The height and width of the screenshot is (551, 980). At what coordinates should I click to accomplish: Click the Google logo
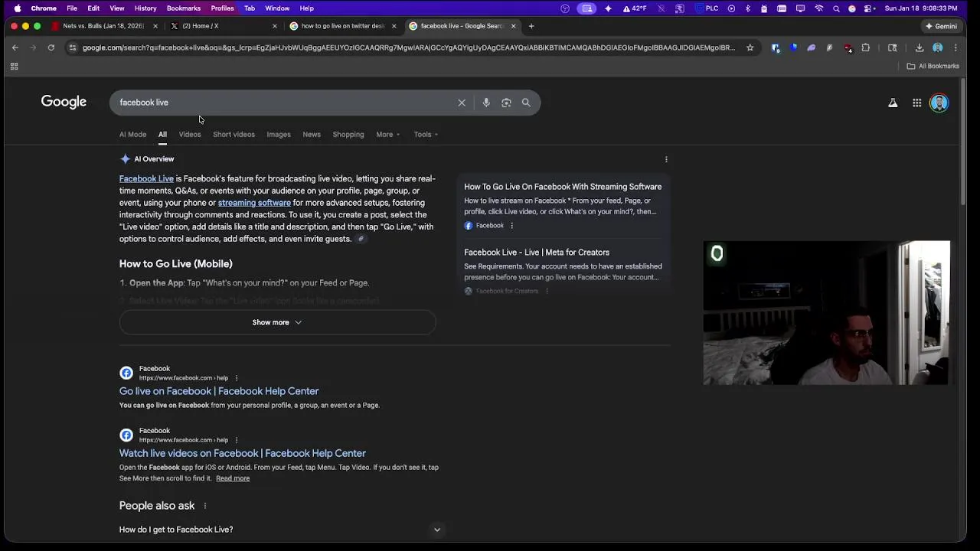coord(64,103)
